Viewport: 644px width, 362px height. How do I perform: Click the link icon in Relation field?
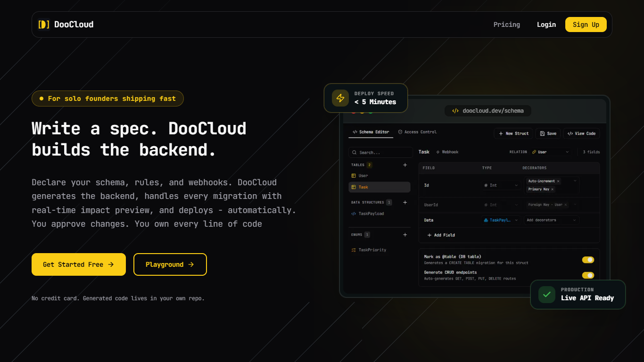pos(534,152)
